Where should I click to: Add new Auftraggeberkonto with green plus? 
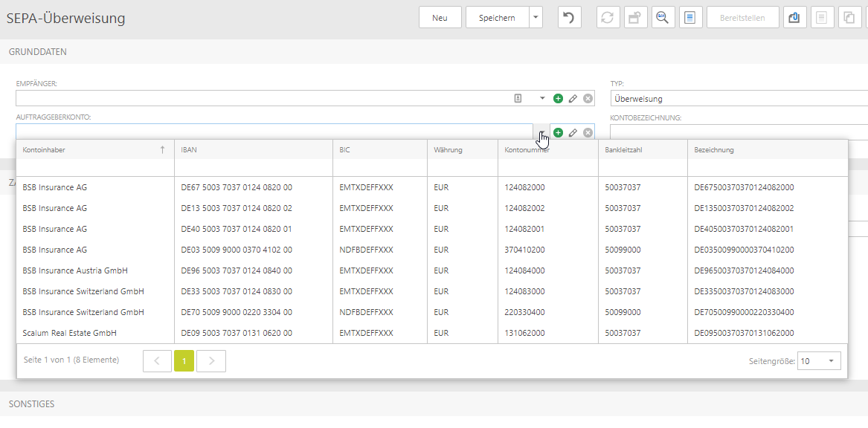click(559, 133)
